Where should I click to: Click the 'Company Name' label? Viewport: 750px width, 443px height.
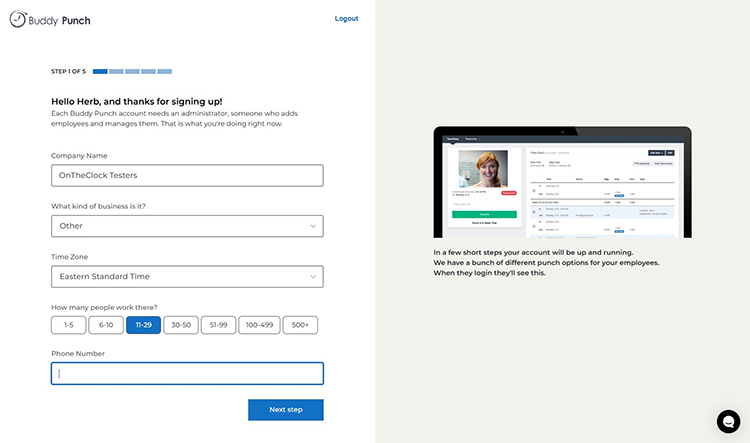click(79, 155)
